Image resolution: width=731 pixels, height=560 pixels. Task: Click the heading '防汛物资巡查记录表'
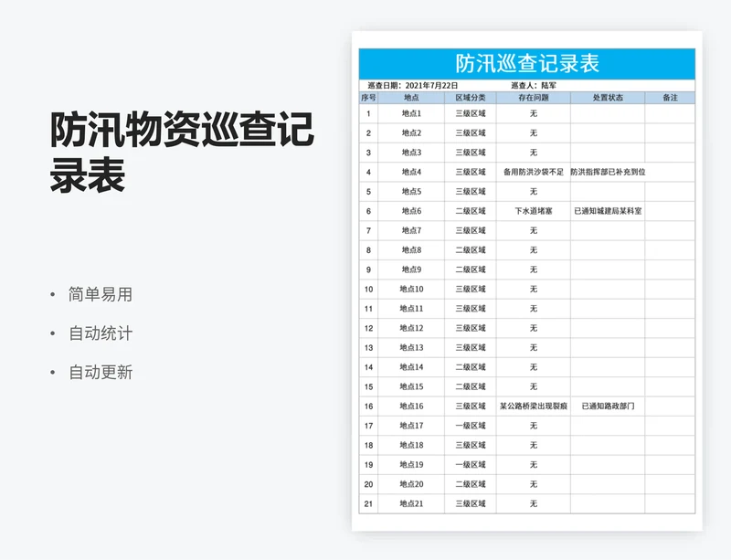[x=182, y=153]
